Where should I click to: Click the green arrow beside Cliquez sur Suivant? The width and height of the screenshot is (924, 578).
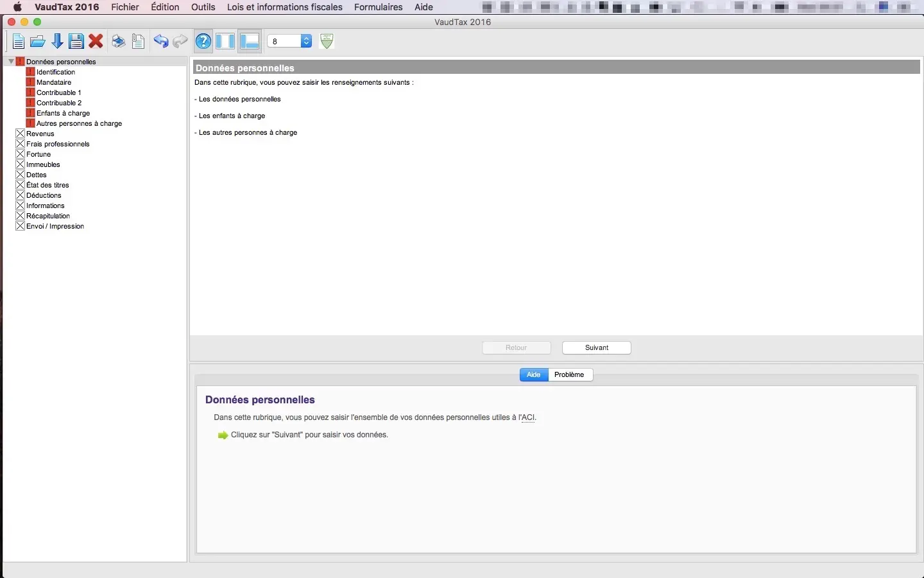[223, 435]
